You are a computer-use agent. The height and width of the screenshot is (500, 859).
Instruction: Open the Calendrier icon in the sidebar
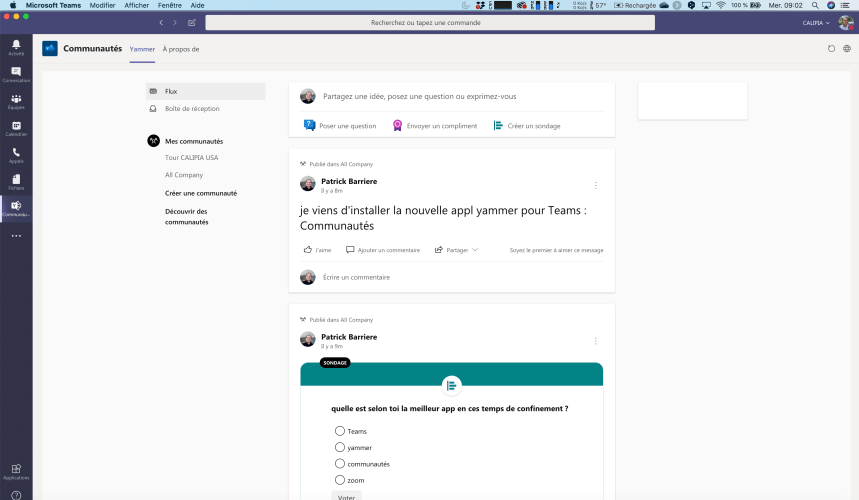pyautogui.click(x=16, y=128)
